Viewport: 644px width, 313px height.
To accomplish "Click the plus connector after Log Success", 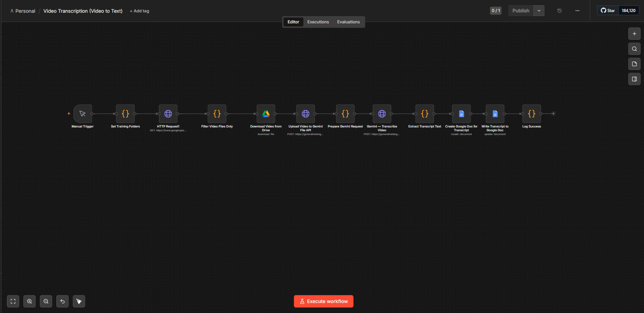I will point(553,114).
